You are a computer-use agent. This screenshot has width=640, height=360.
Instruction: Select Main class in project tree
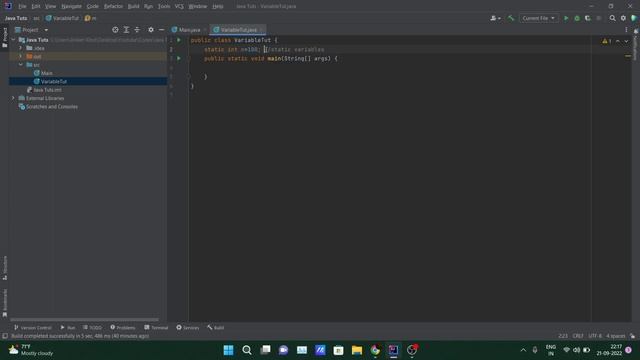point(47,73)
